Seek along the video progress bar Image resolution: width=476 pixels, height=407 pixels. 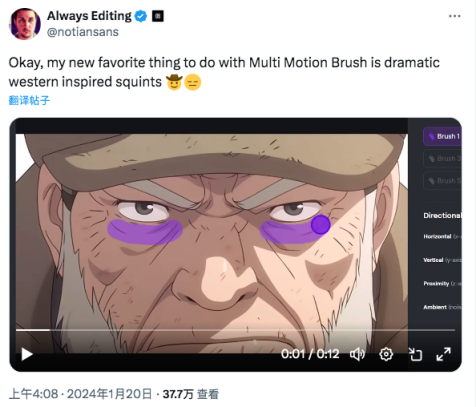235,330
